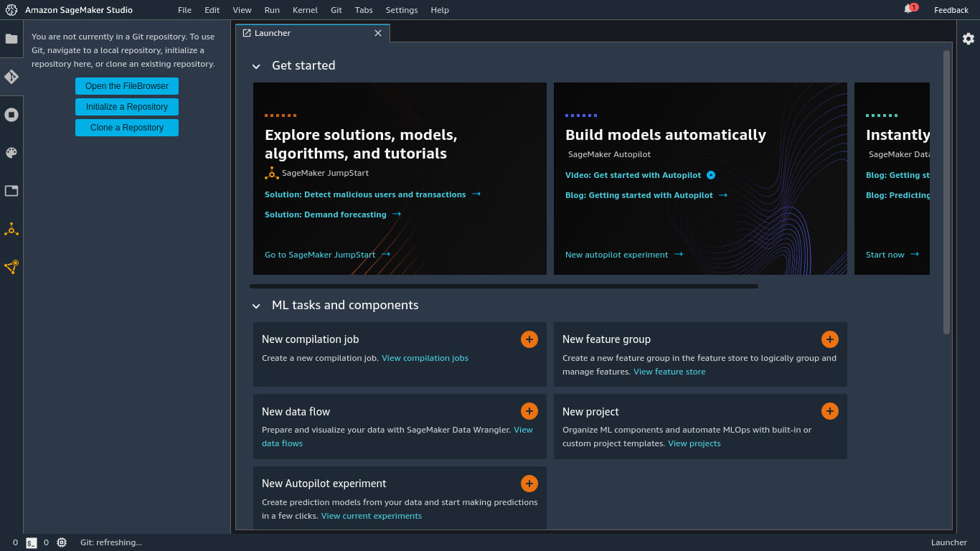
Task: Click the notification bell icon
Action: pos(909,9)
